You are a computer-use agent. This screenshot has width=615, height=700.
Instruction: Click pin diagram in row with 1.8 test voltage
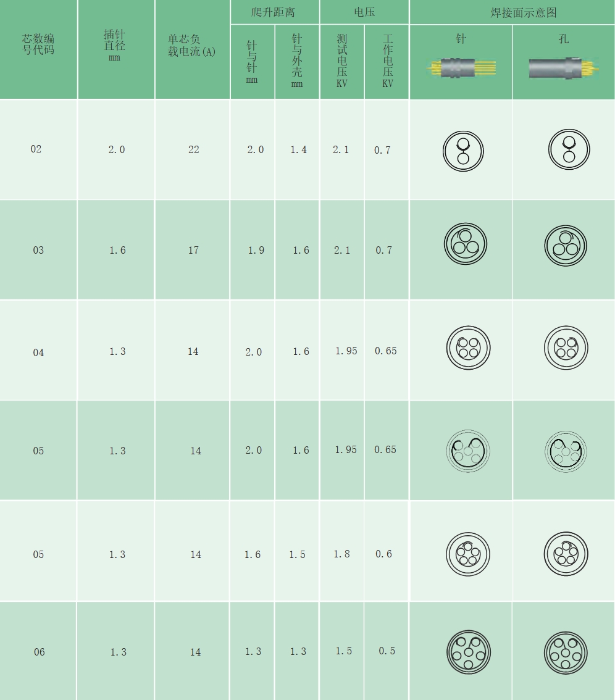click(468, 552)
